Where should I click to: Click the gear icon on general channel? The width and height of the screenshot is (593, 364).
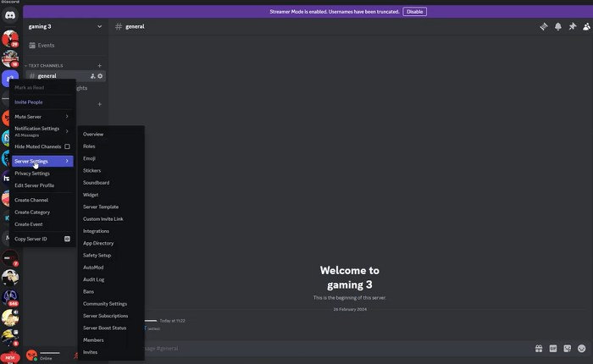tap(100, 76)
